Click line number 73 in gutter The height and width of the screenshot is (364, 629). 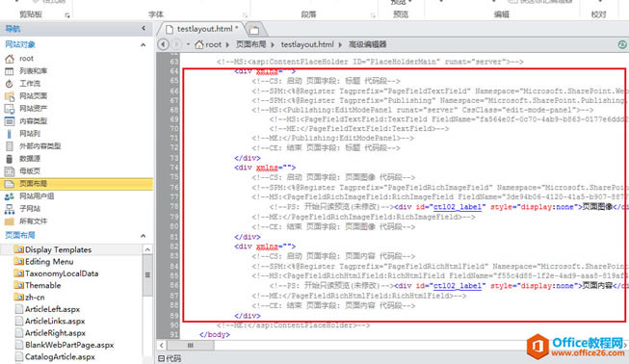pos(173,158)
